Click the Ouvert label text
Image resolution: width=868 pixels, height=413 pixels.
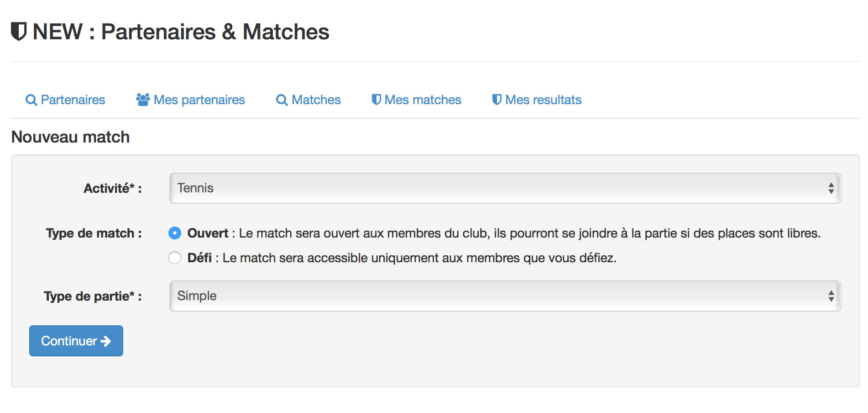[x=208, y=233]
